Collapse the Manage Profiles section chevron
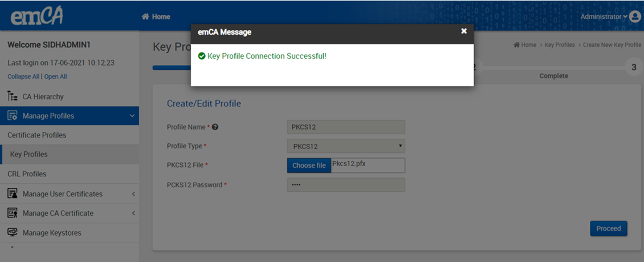This screenshot has width=644, height=262. (x=132, y=116)
